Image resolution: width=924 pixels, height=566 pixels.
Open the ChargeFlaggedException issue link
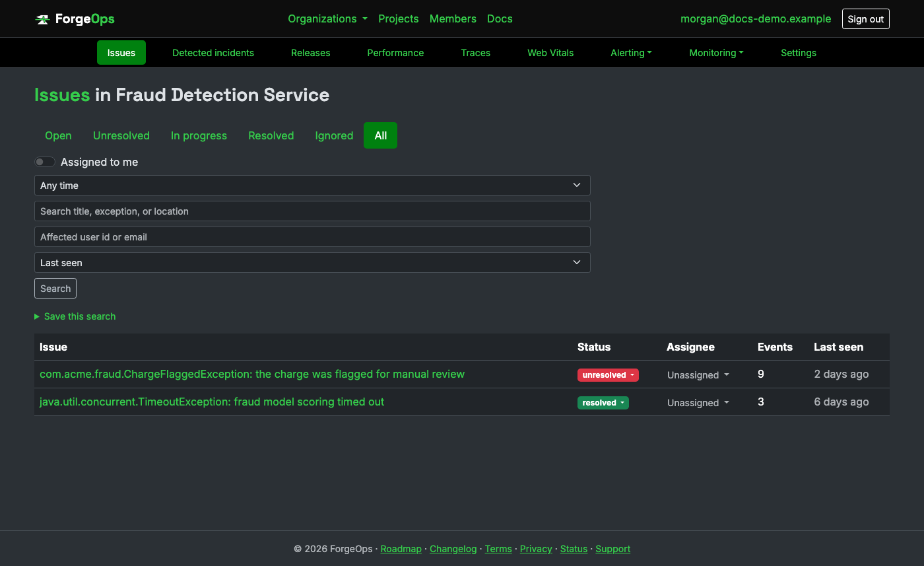pyautogui.click(x=252, y=374)
